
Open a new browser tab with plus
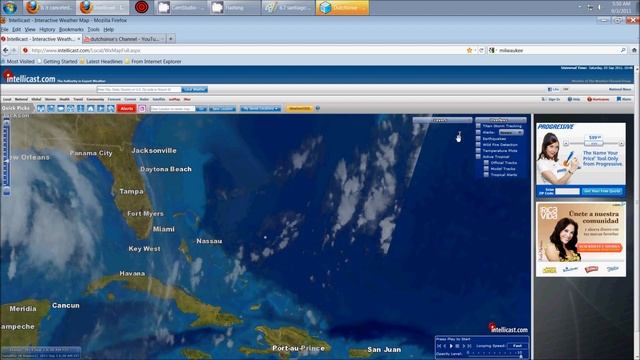click(171, 39)
